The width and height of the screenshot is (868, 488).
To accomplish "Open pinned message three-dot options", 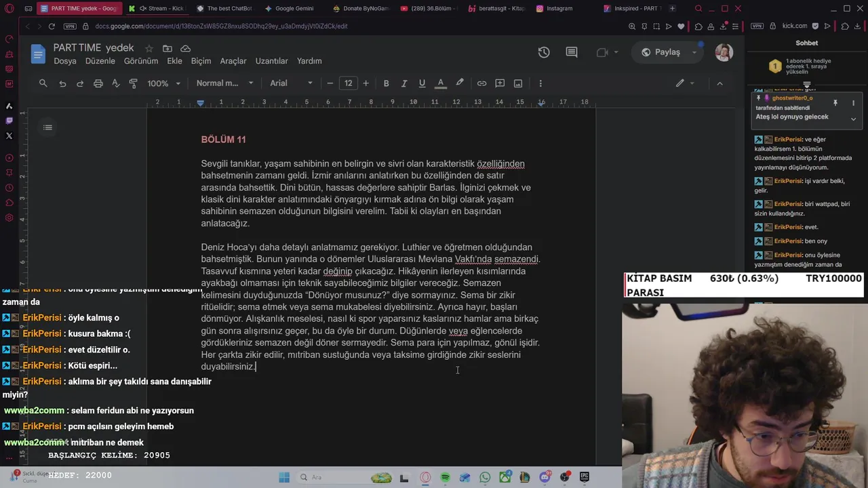I will [853, 103].
